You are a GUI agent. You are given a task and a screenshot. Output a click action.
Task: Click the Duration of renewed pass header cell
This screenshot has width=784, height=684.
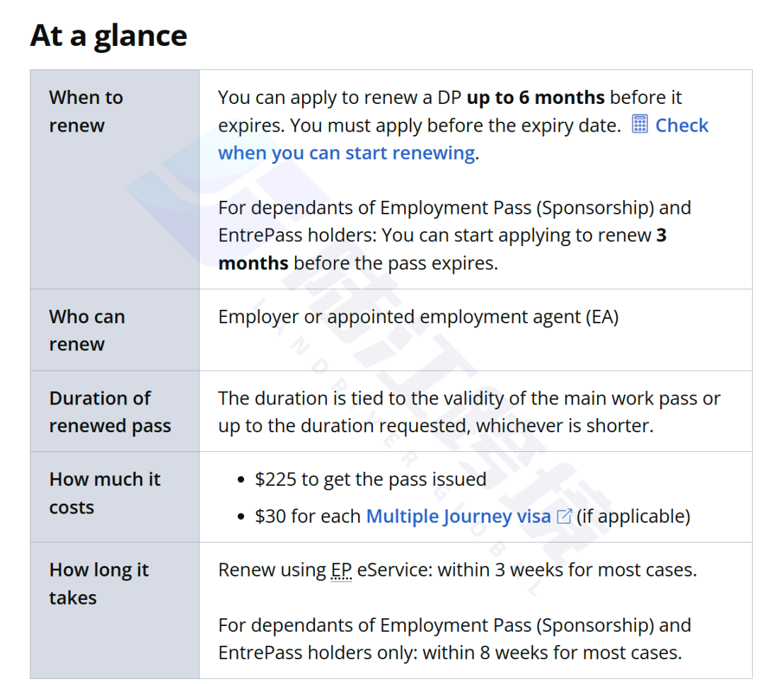(115, 412)
